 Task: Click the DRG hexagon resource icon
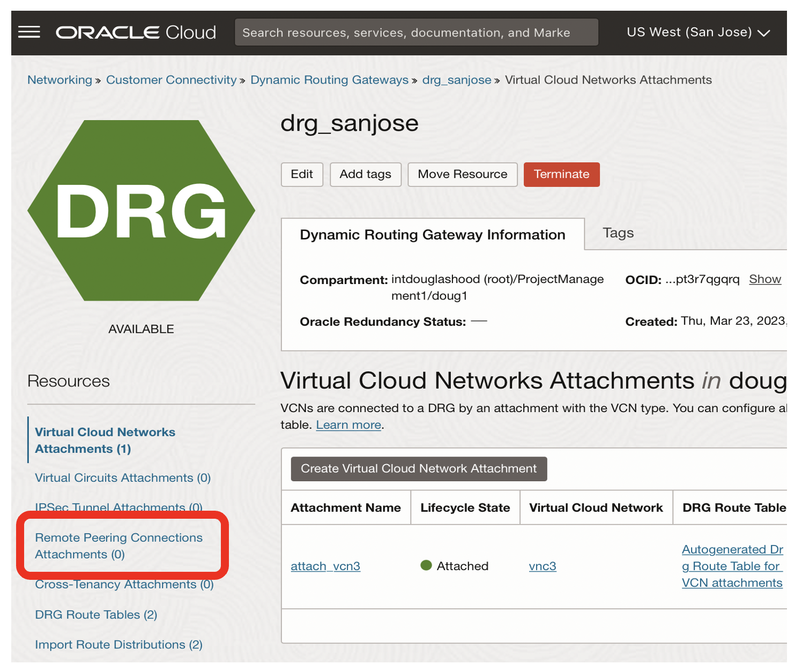[141, 210]
